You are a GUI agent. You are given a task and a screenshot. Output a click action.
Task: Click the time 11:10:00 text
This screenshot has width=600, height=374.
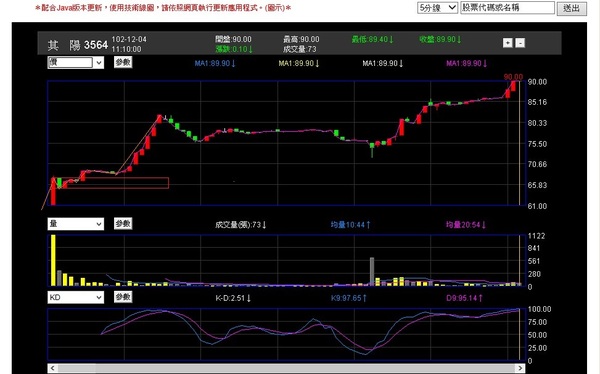[x=126, y=49]
